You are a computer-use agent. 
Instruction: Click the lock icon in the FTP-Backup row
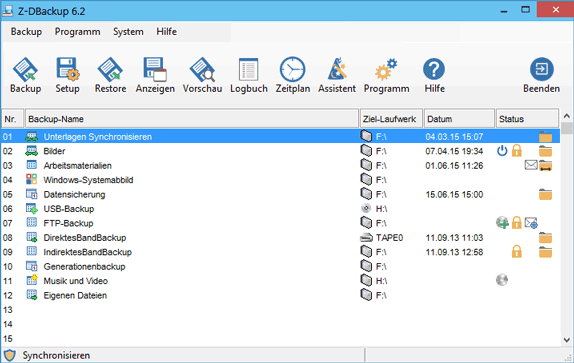tap(517, 222)
